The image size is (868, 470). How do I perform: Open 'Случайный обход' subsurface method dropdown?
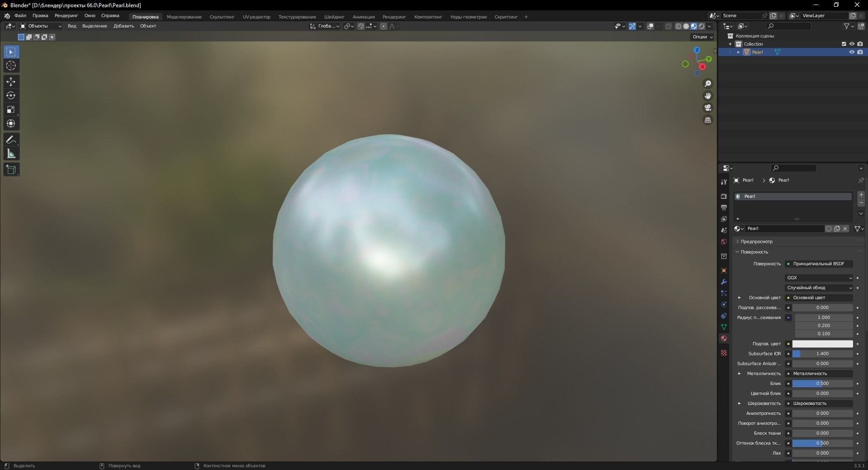click(x=819, y=288)
